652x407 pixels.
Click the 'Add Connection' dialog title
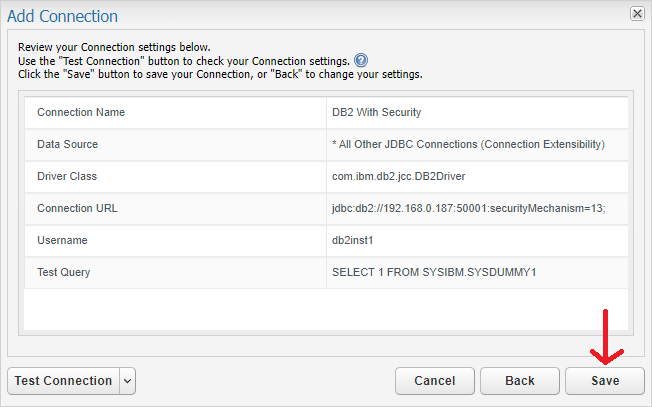pos(62,16)
